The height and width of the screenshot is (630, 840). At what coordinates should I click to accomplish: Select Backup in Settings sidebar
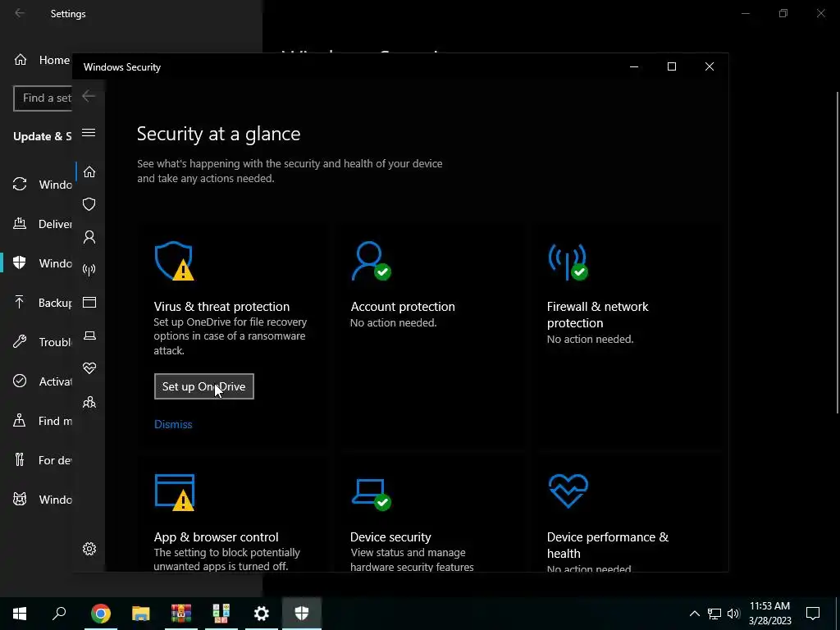click(x=42, y=303)
